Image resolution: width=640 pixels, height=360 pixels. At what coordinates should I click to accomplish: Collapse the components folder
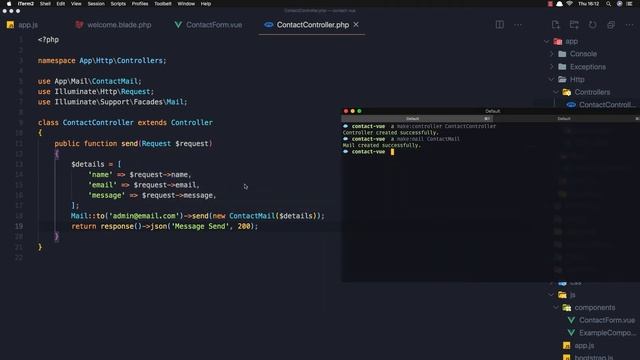click(556, 307)
